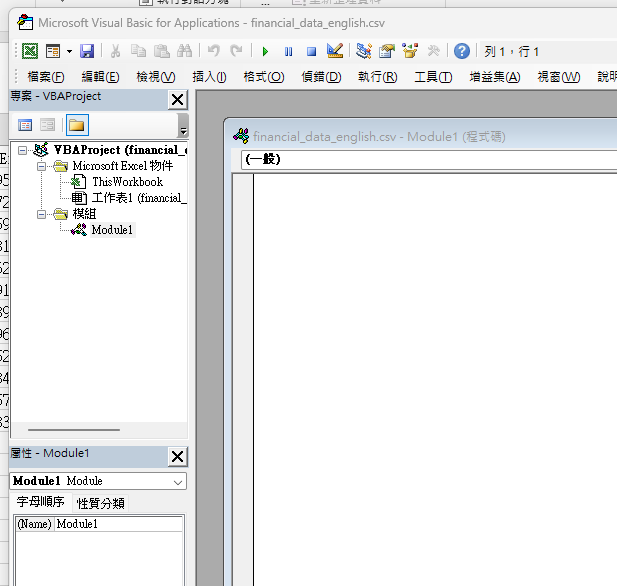Open Find with the binoculars icon

(x=184, y=51)
